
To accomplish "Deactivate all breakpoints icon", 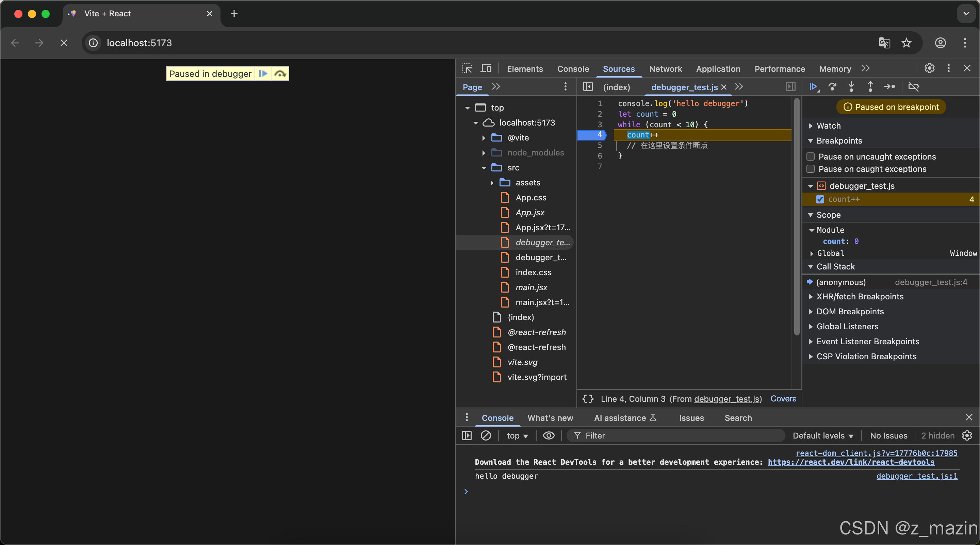I will click(x=913, y=87).
